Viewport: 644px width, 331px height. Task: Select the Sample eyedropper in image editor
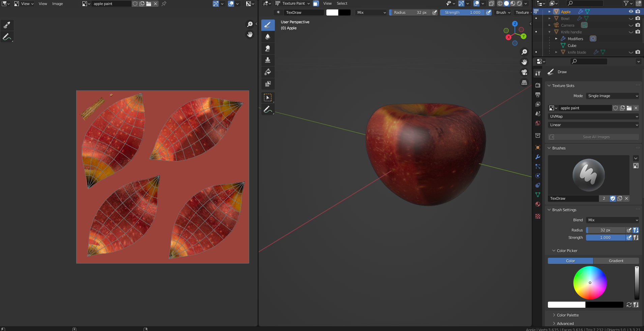[x=7, y=25]
